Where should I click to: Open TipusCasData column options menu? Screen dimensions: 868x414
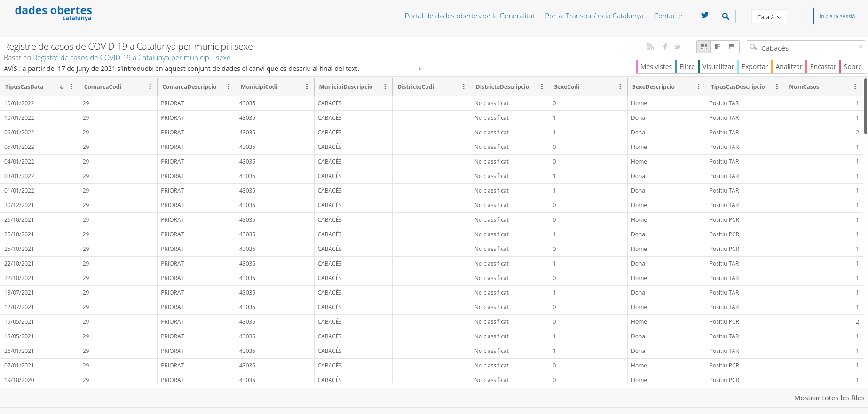pyautogui.click(x=71, y=87)
